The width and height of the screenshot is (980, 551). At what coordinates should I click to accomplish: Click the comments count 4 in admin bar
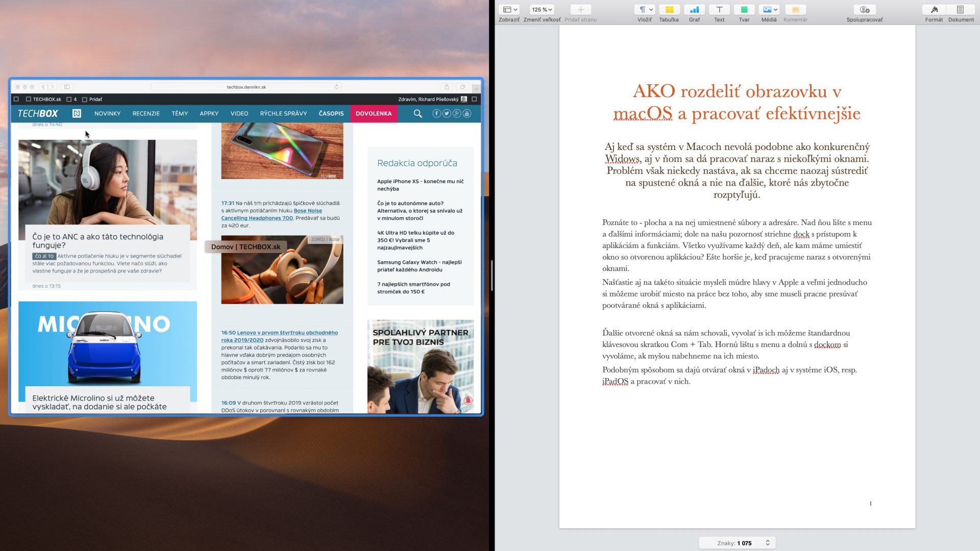(72, 99)
